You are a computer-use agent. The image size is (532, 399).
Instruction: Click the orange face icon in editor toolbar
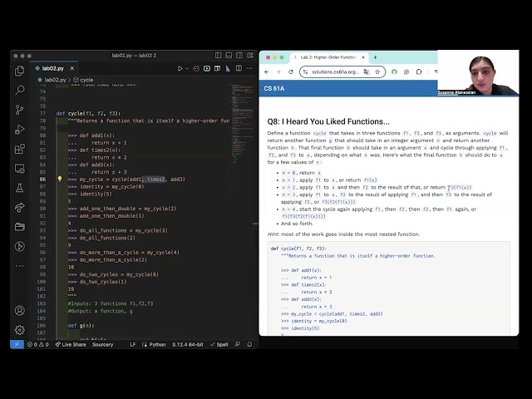click(196, 68)
